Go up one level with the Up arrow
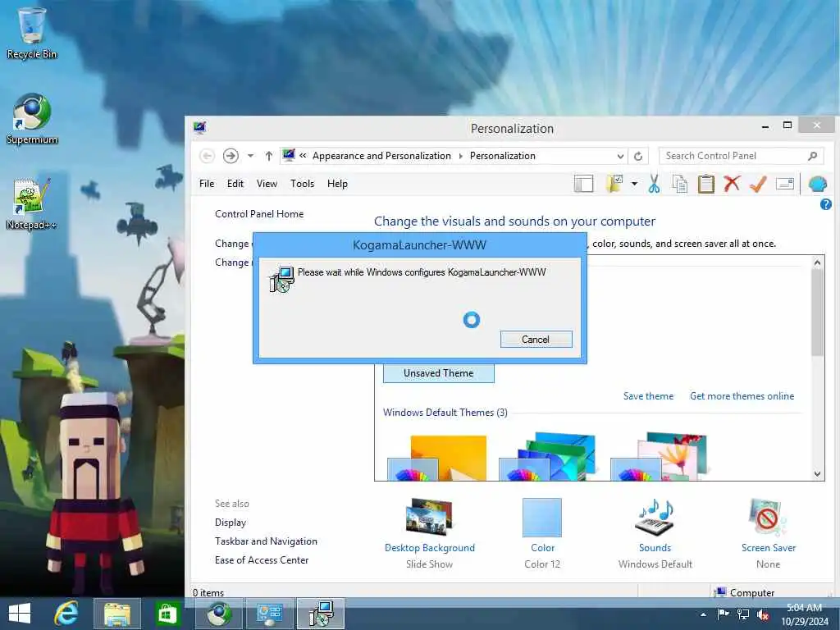 point(269,156)
